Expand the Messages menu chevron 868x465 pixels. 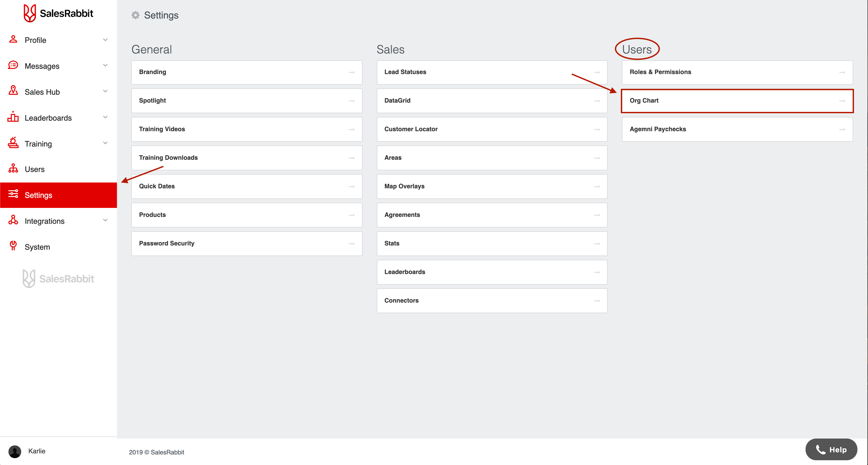(105, 65)
